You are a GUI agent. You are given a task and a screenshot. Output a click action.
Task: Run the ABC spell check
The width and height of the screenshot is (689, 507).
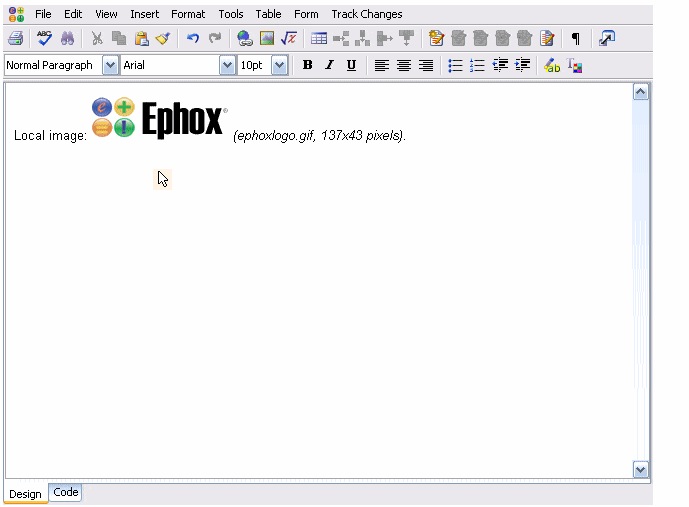pyautogui.click(x=44, y=38)
